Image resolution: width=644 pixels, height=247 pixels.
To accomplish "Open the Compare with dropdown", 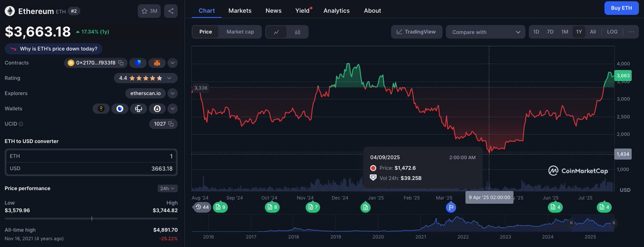I will (x=485, y=32).
